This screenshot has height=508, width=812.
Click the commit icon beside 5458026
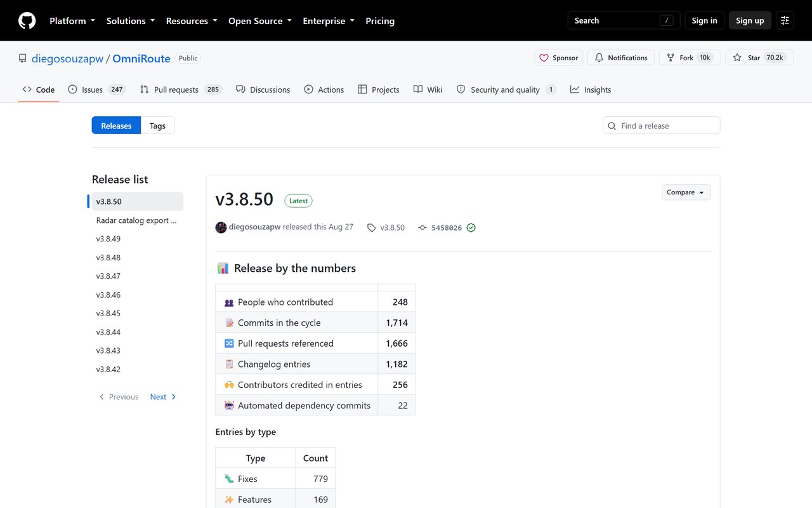click(x=422, y=228)
